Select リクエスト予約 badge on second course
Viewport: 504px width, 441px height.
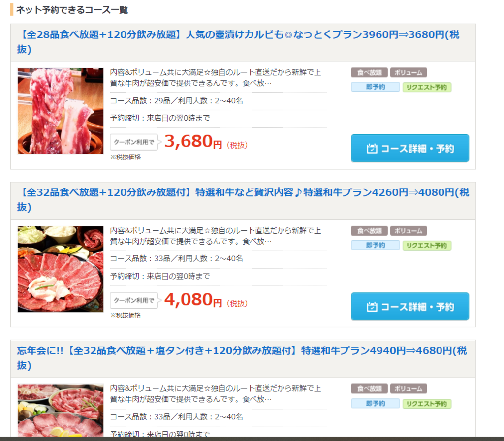tap(427, 245)
